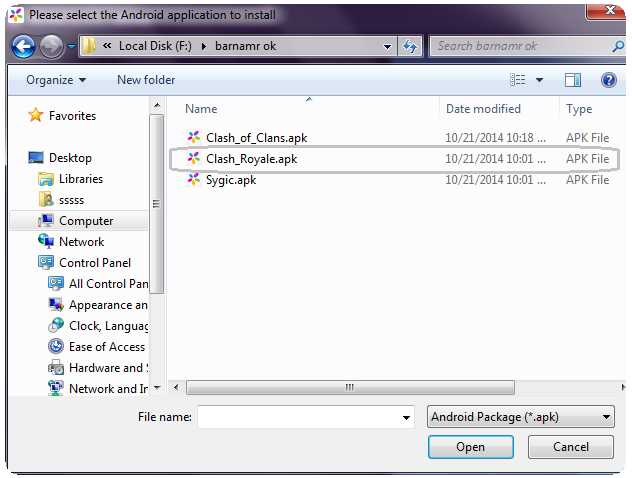Open the Android Package (*.apk) filter dropdown
632x478 pixels.
coord(520,417)
